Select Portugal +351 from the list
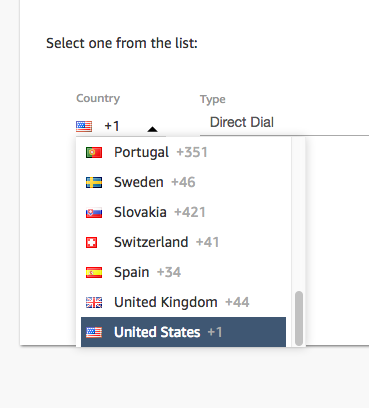369x408 pixels. pos(183,153)
